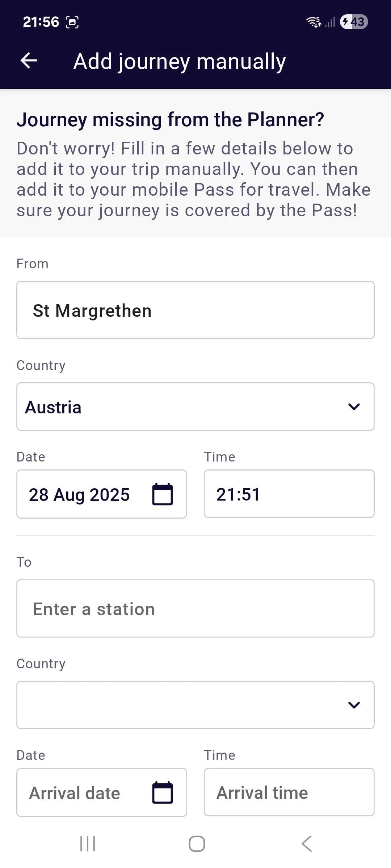Tap the 'Enter a station' destination field
This screenshot has height=868, width=391.
pos(195,609)
